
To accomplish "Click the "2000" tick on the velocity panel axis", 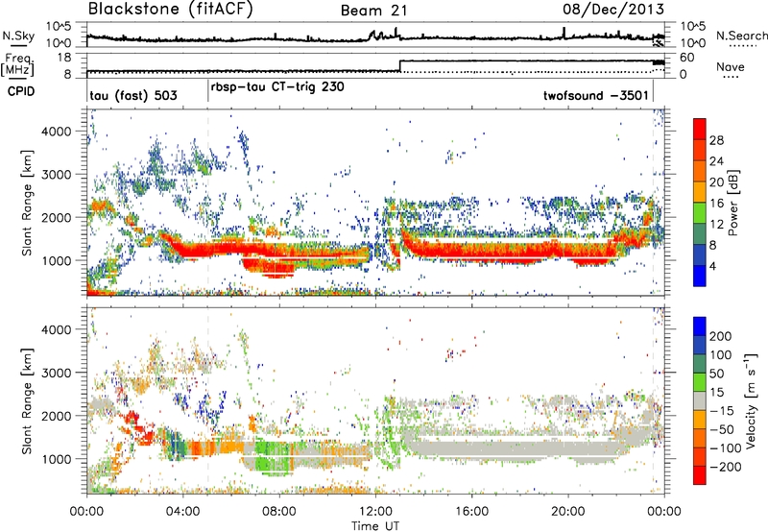I will tap(57, 416).
